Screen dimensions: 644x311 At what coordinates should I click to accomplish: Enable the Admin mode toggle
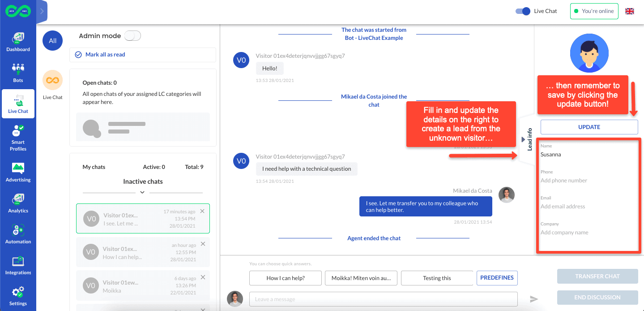pyautogui.click(x=132, y=35)
